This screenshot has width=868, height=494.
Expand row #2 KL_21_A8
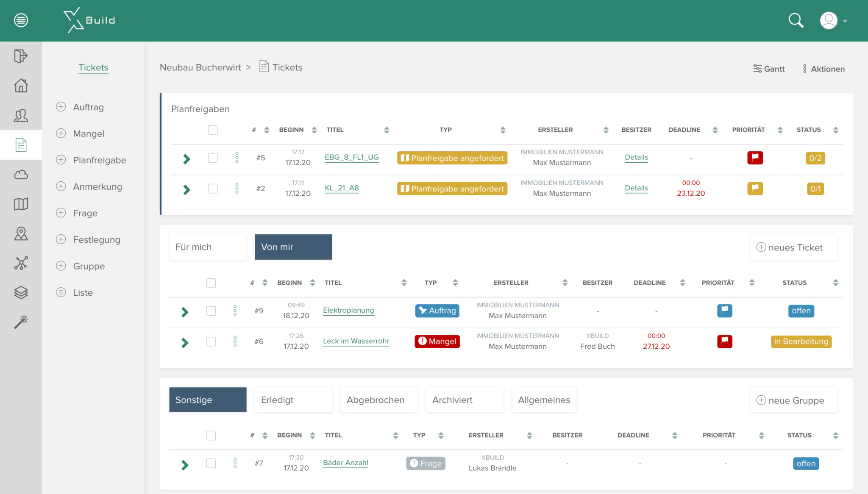coord(186,190)
